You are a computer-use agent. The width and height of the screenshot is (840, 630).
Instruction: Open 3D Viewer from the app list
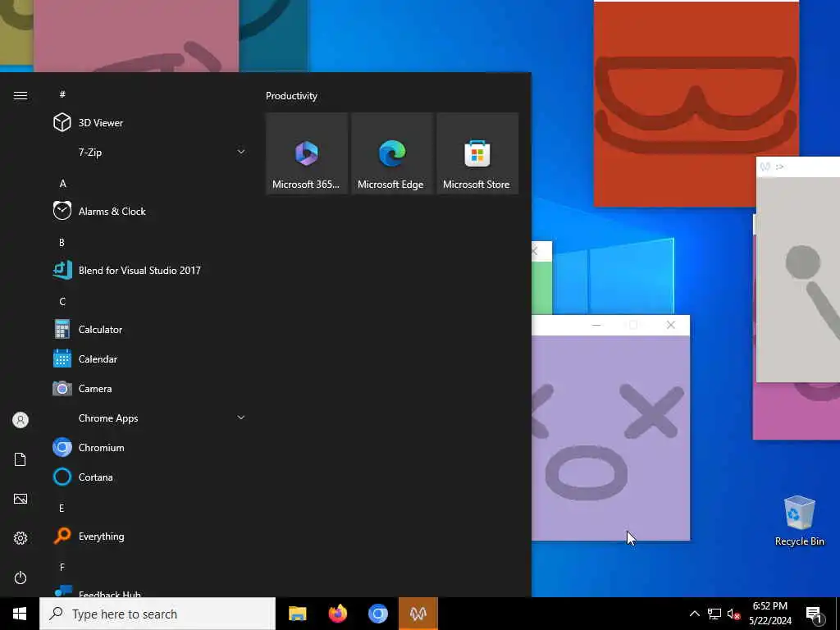point(149,123)
